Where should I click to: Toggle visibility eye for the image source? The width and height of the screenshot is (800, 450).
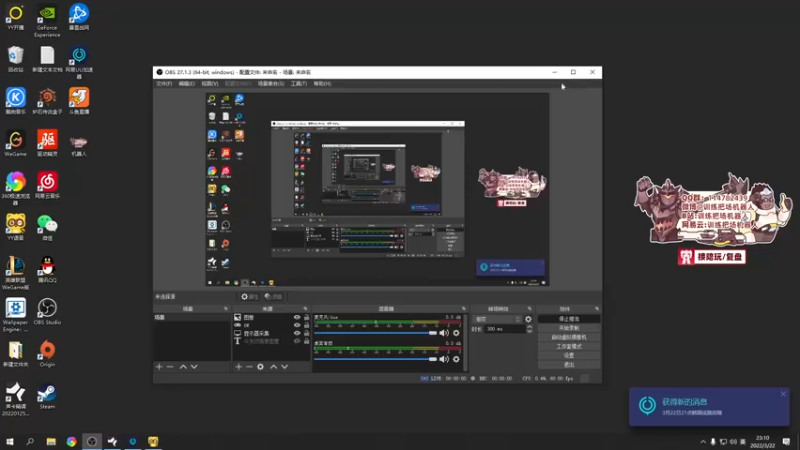[x=297, y=317]
